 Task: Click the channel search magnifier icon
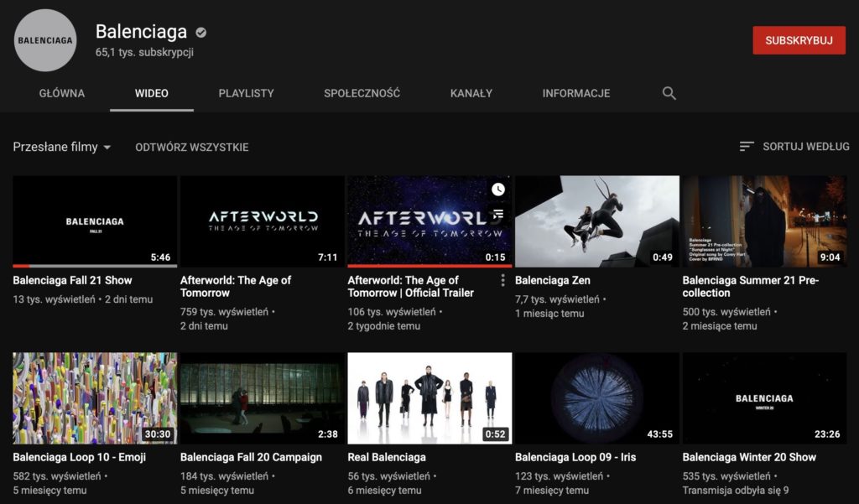669,93
